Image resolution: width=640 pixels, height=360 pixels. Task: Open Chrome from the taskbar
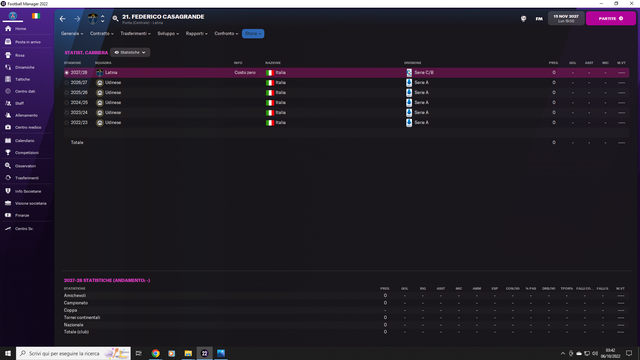click(156, 353)
